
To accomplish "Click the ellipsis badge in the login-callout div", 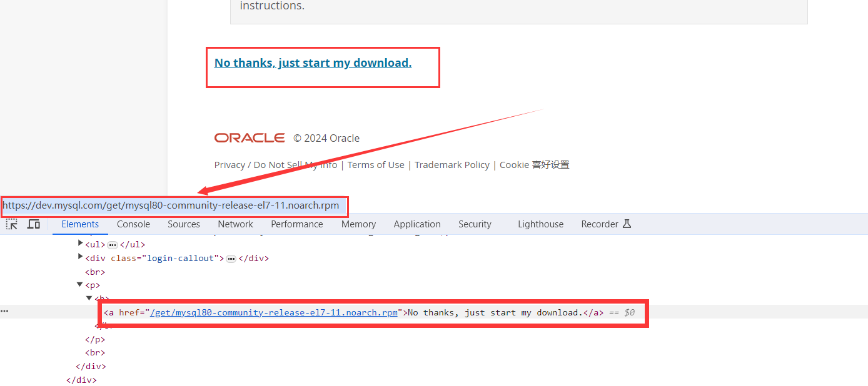I will tap(231, 259).
